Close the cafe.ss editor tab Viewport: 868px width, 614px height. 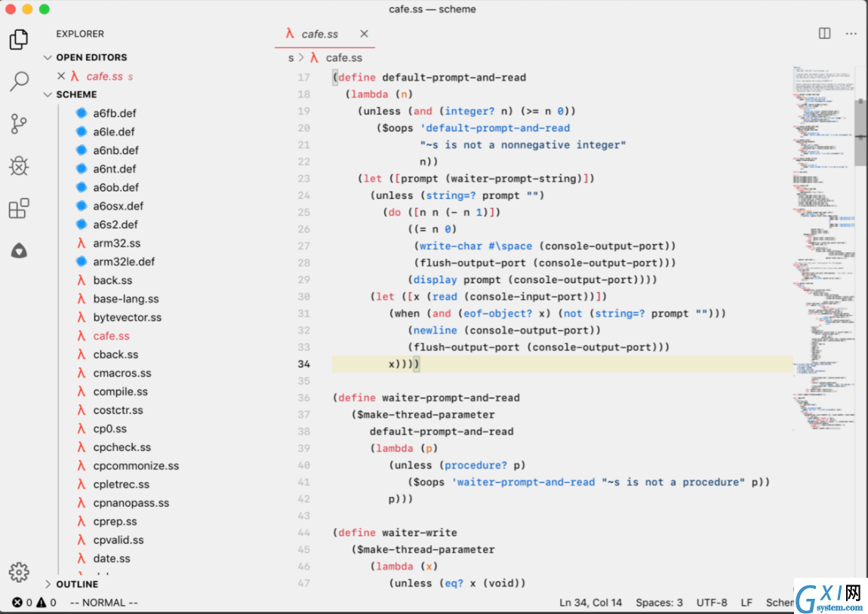click(364, 34)
